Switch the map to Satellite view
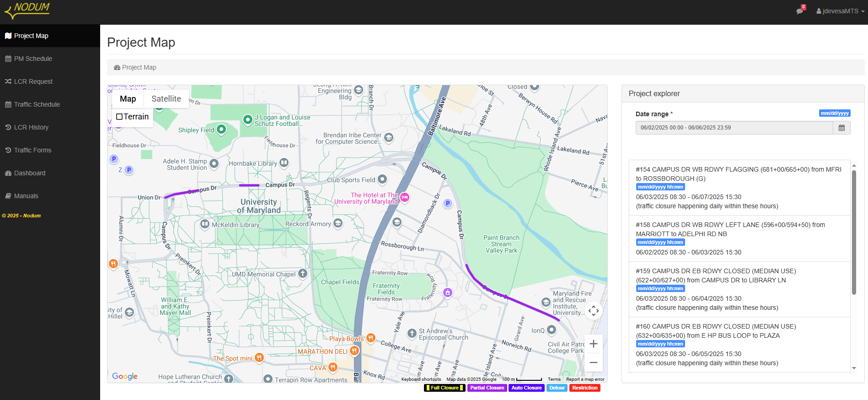The width and height of the screenshot is (868, 400). click(166, 99)
